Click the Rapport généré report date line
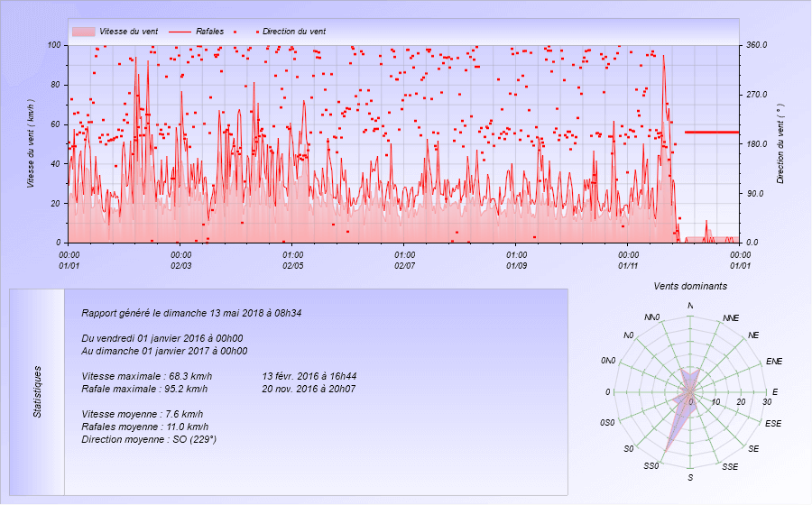Image resolution: width=812 pixels, height=505 pixels. (190, 313)
